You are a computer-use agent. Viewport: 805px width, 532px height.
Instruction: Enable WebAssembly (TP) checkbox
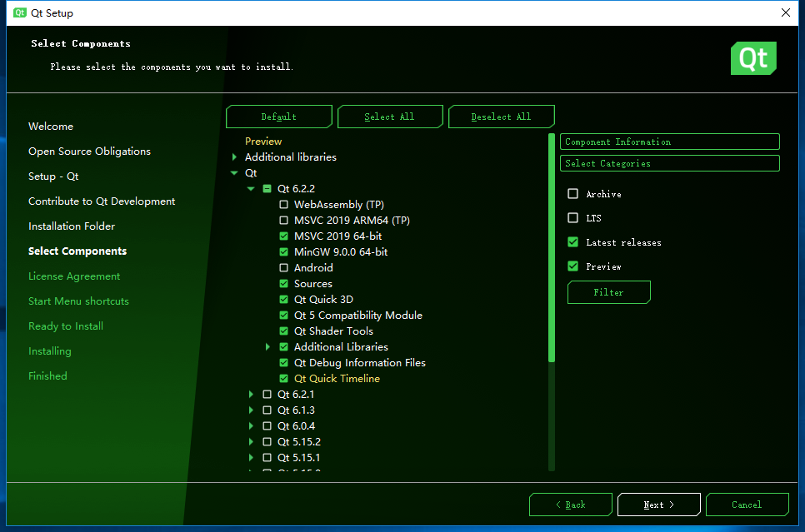point(283,205)
